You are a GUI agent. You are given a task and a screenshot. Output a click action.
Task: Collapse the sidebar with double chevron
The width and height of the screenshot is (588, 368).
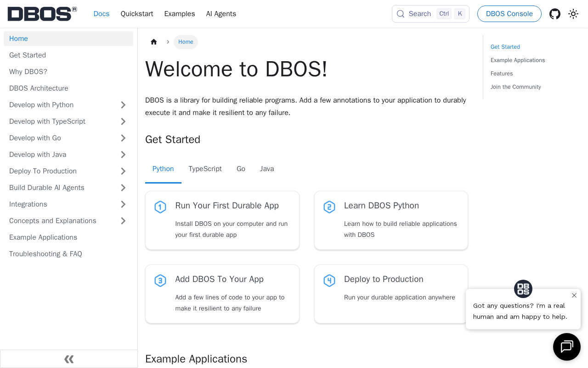(69, 359)
